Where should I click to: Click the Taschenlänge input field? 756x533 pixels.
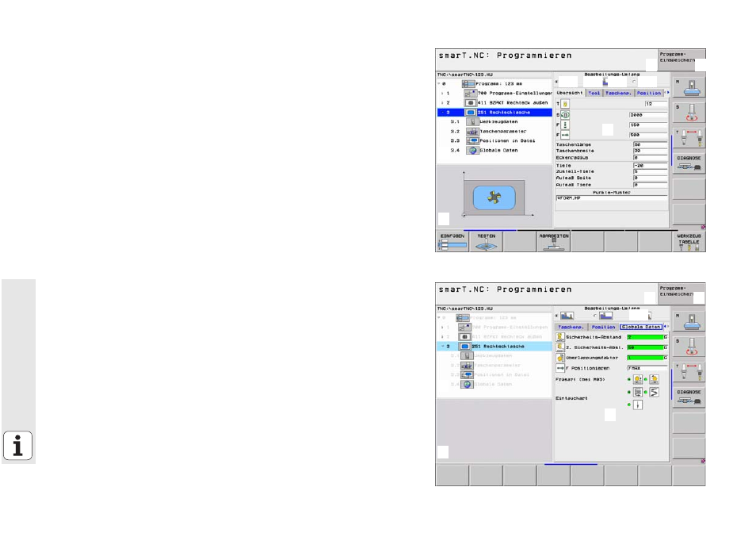651,144
